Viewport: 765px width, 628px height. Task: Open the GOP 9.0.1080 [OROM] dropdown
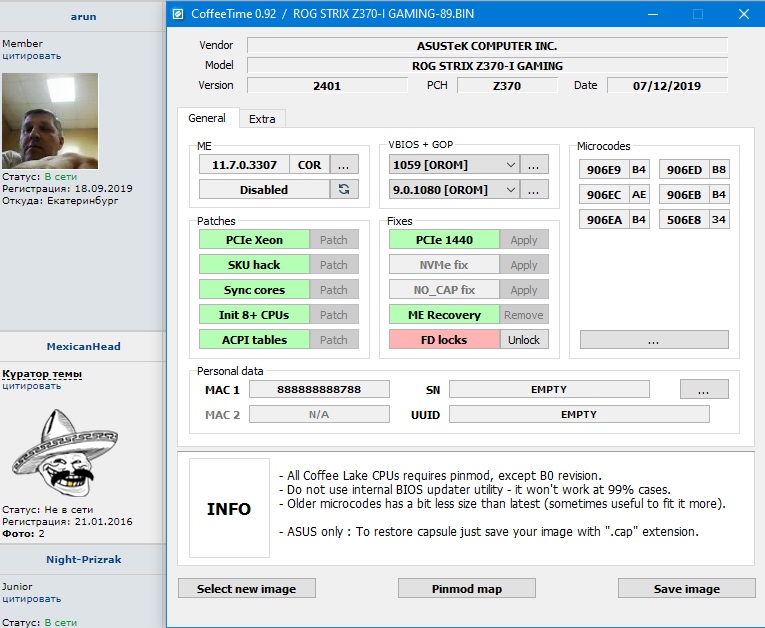coord(454,190)
